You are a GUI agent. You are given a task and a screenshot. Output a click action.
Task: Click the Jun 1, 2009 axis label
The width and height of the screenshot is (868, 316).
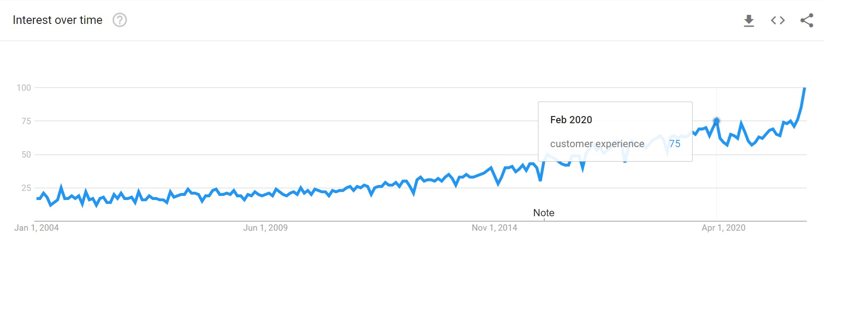point(265,228)
